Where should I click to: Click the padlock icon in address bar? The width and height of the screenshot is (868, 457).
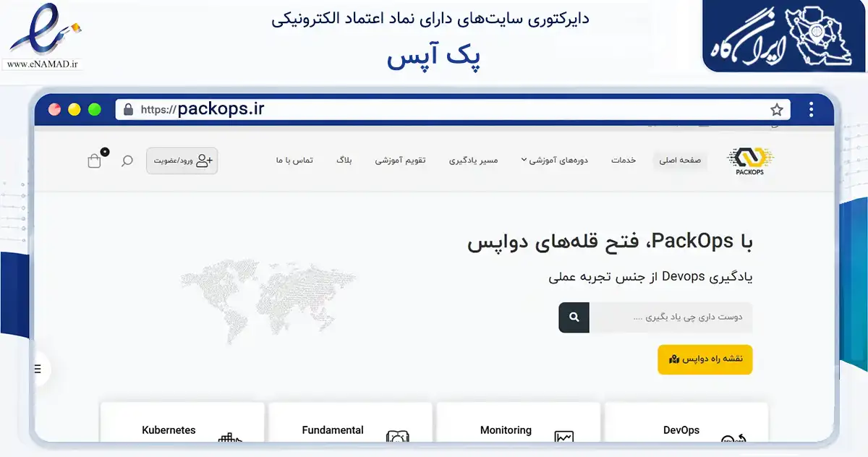coord(129,110)
